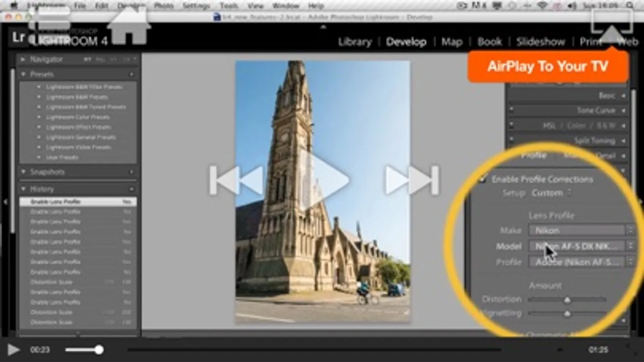
Task: Toggle Enable Profile Corrections checkbox
Action: [482, 179]
